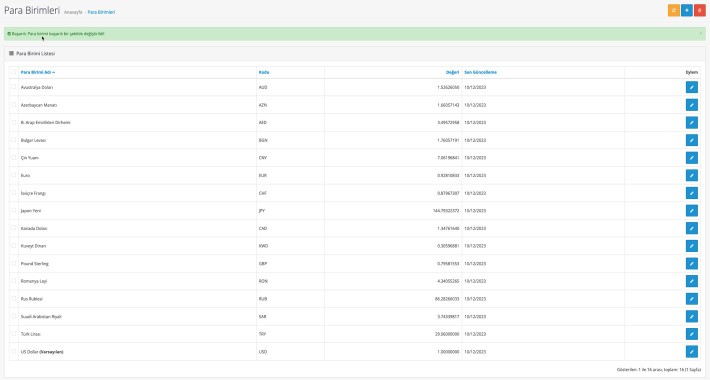The image size is (710, 380).
Task: Edit the Bulgar Levası row
Action: pyautogui.click(x=691, y=140)
